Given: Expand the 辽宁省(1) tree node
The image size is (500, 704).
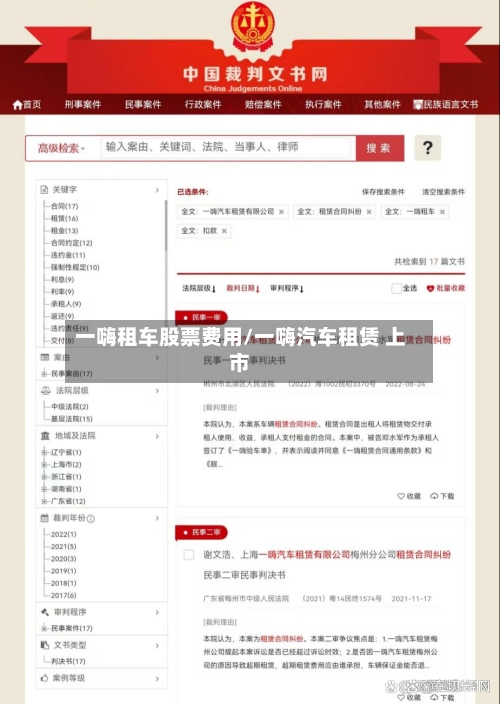Looking at the screenshot, I should click(x=44, y=452).
